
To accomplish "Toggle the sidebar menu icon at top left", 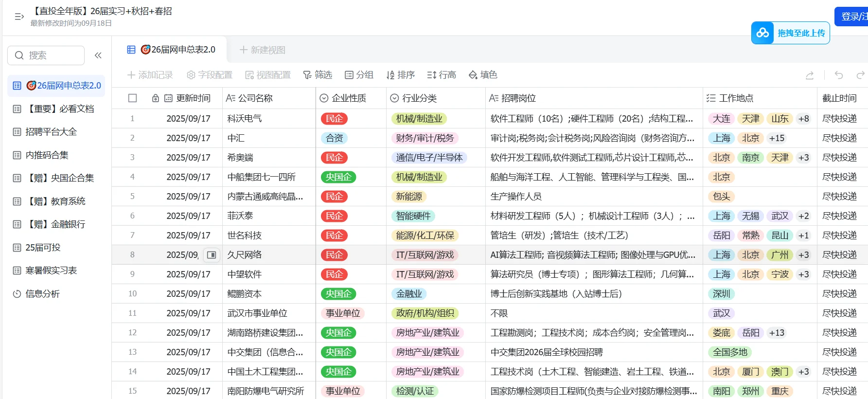I will [x=19, y=17].
